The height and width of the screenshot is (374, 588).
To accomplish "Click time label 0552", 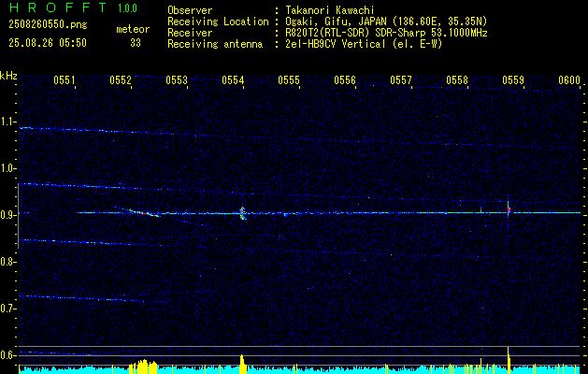I will (x=121, y=79).
